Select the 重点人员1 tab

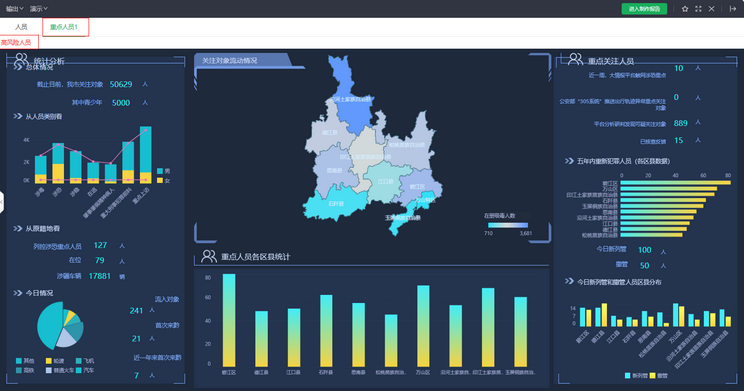coord(65,27)
